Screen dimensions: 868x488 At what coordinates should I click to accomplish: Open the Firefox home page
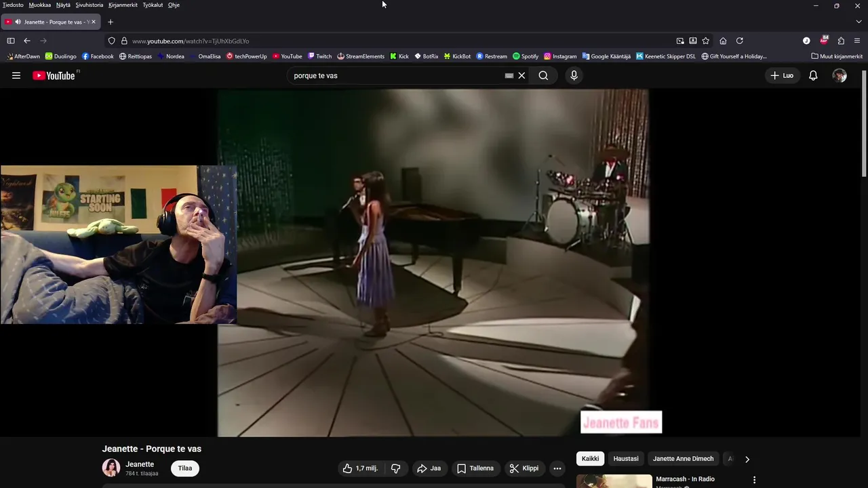tap(723, 41)
